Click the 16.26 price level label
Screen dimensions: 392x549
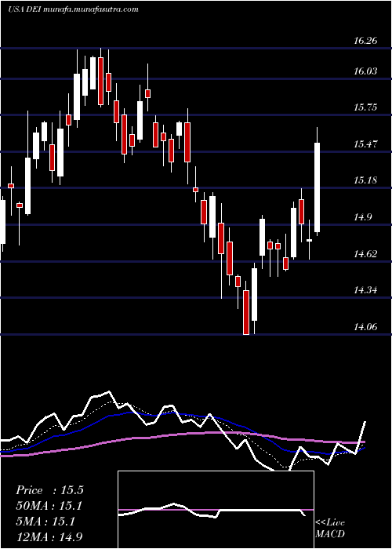pos(365,41)
